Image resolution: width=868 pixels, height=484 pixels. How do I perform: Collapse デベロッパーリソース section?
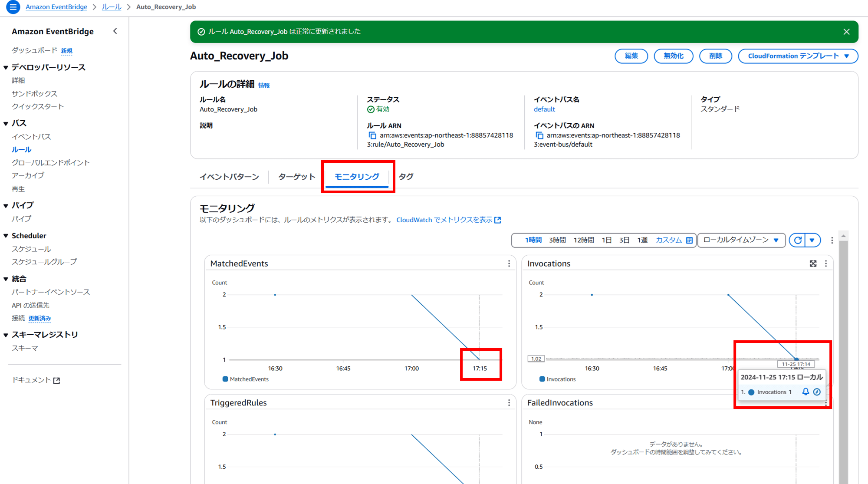pyautogui.click(x=6, y=67)
